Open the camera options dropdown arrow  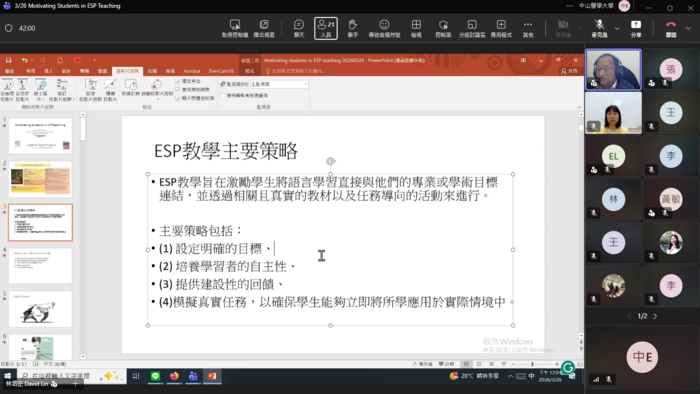tap(580, 28)
